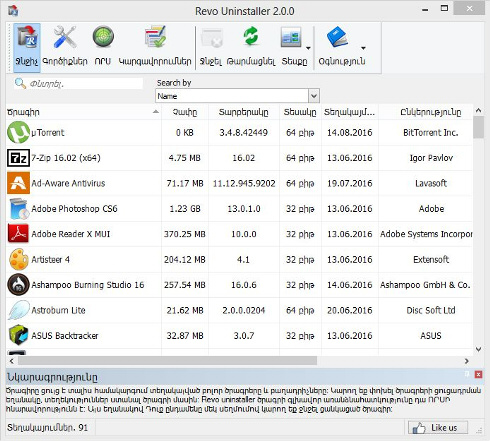Select the µTorrent program icon
Viewport: 490px width, 441px height.
[x=18, y=132]
